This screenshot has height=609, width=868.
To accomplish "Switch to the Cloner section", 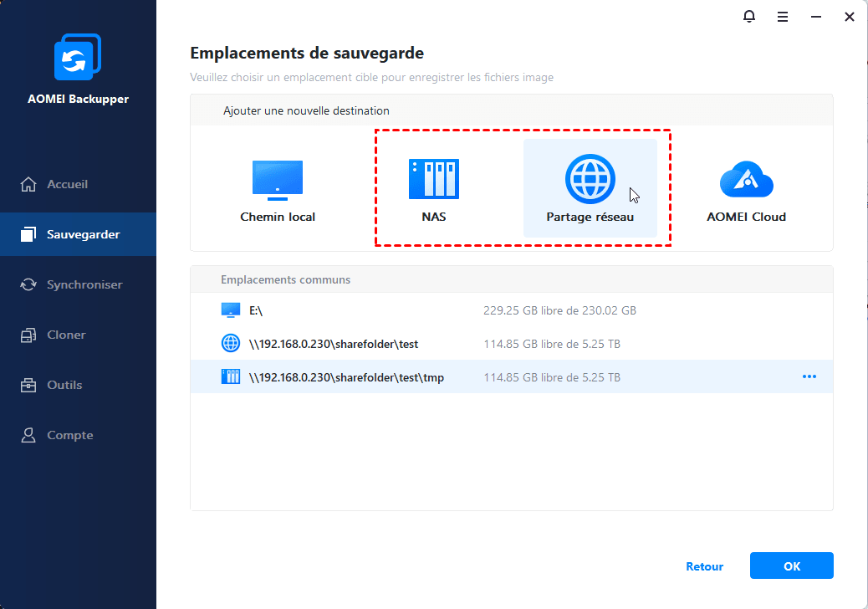I will [78, 335].
